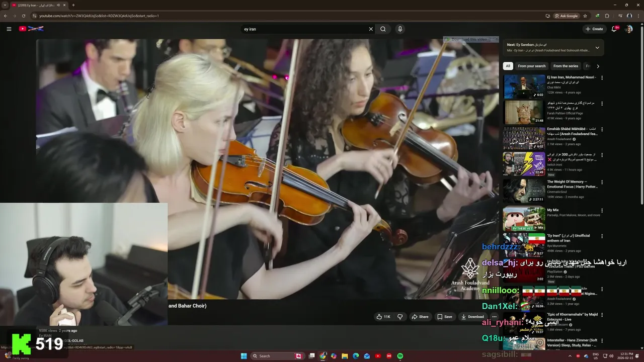
Task: Show more filter chips with the right arrow
Action: 598,66
